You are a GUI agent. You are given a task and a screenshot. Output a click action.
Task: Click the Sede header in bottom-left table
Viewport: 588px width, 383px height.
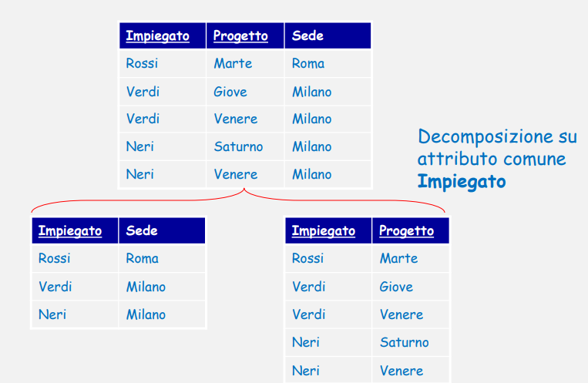tap(162, 230)
